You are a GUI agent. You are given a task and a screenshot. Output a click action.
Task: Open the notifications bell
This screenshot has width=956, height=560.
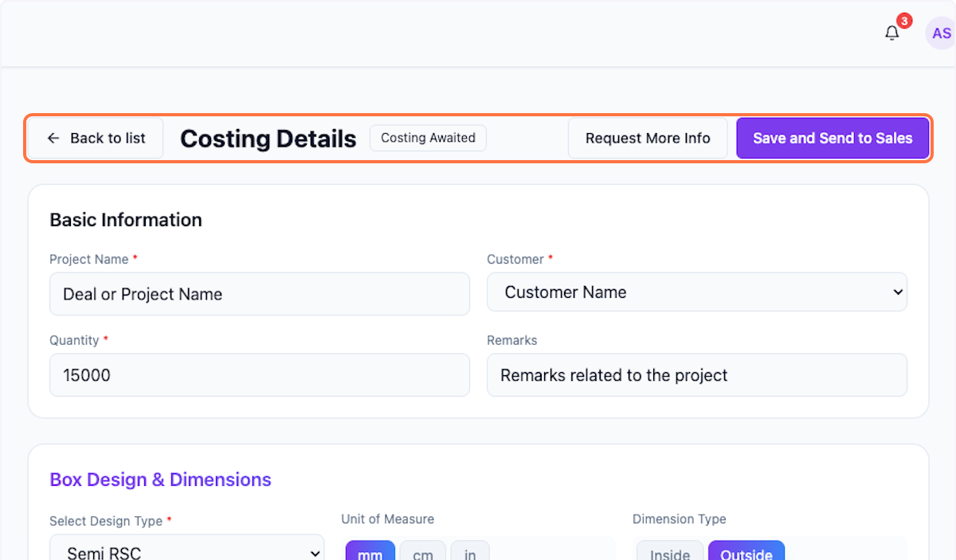[892, 33]
